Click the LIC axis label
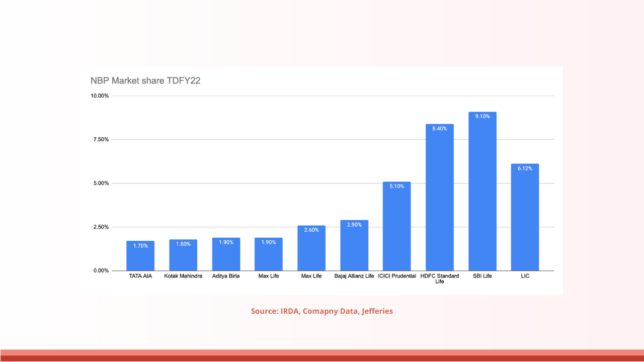The height and width of the screenshot is (362, 644). coord(525,276)
